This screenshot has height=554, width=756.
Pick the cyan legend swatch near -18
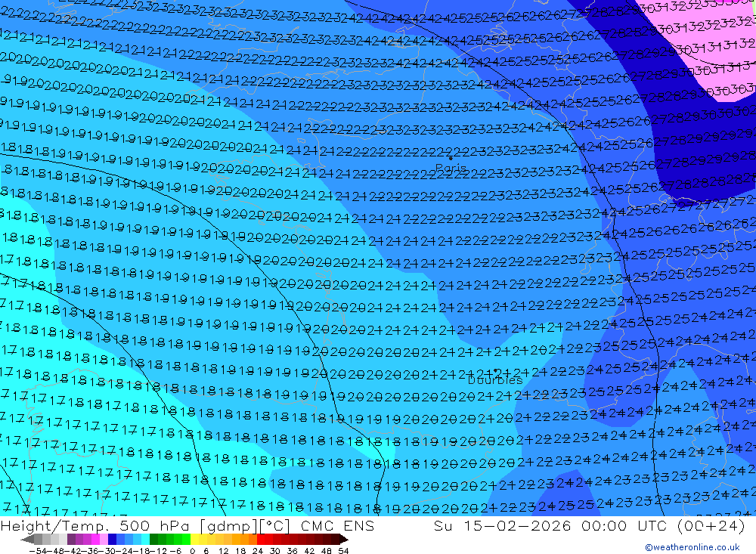[145, 540]
